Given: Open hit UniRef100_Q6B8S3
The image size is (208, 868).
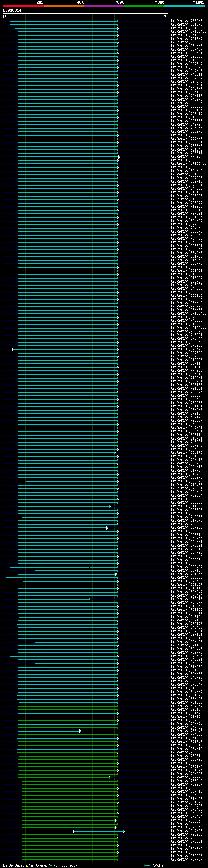Looking at the screenshot, I should pyautogui.click(x=187, y=578).
